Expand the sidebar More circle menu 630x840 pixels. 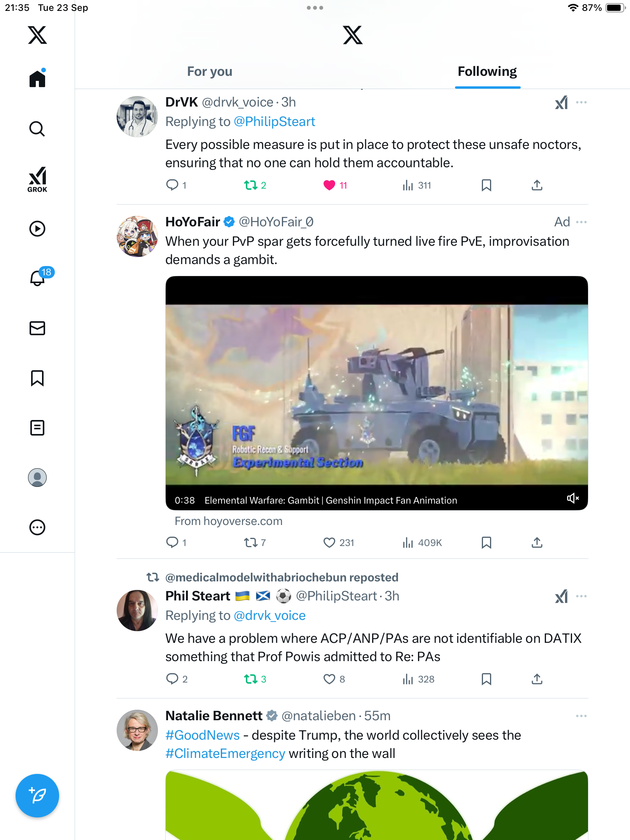pyautogui.click(x=37, y=527)
